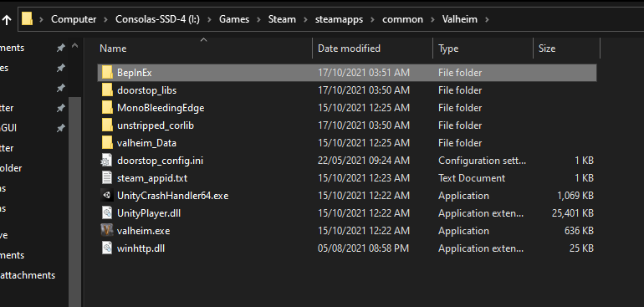Image resolution: width=644 pixels, height=307 pixels.
Task: Click the Valheim breadcrumb
Action: 460,19
